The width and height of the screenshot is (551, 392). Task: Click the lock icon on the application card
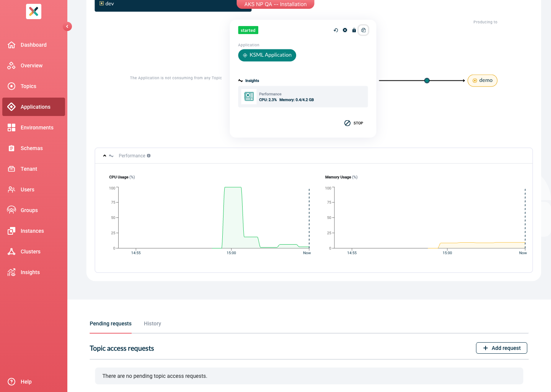click(354, 30)
